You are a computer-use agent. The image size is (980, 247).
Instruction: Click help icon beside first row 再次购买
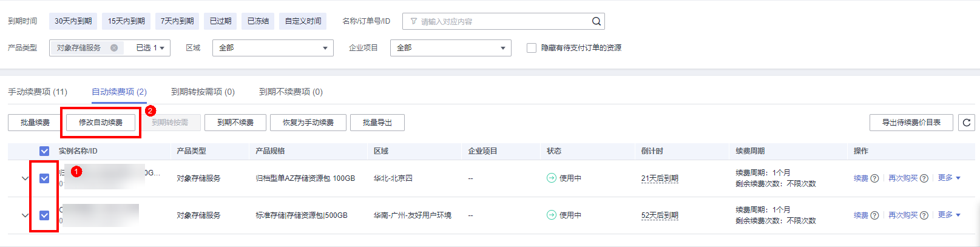[x=924, y=178]
